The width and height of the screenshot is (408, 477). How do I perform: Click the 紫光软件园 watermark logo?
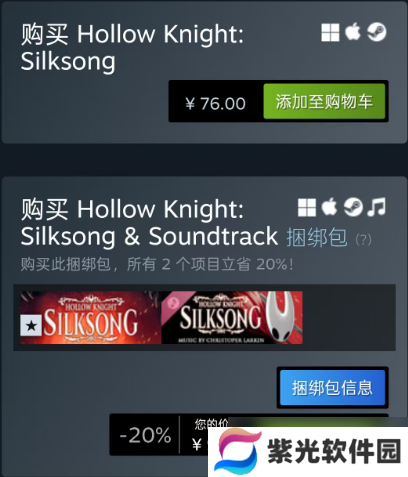[308, 452]
